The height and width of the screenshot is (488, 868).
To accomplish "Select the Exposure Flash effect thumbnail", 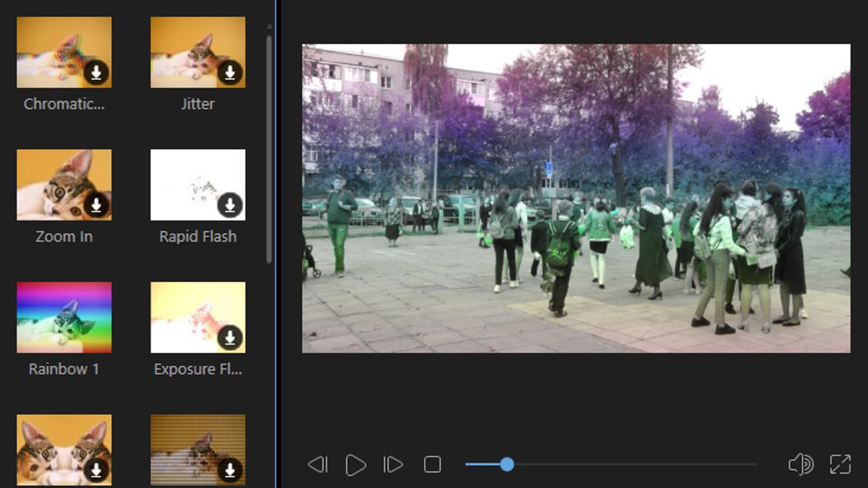I will click(x=198, y=317).
